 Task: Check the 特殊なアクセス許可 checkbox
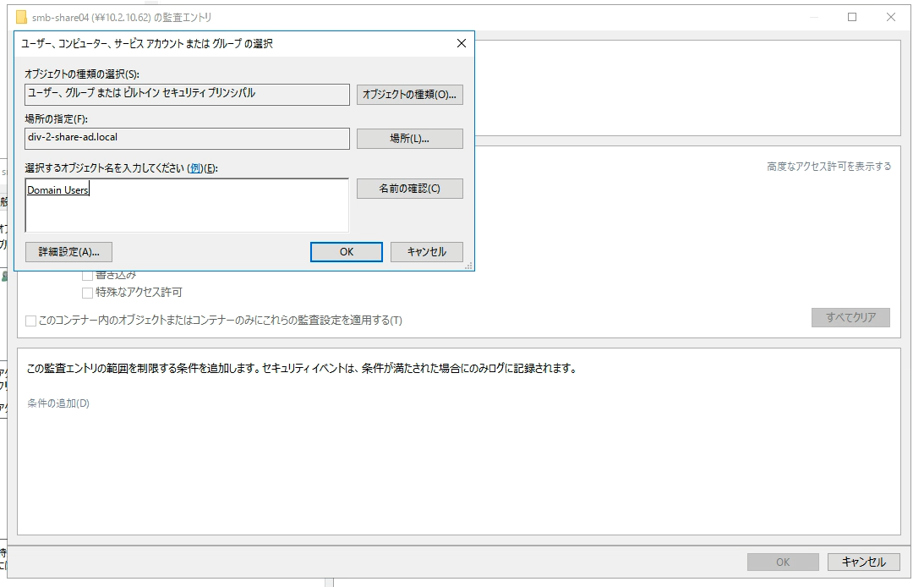[x=88, y=293]
